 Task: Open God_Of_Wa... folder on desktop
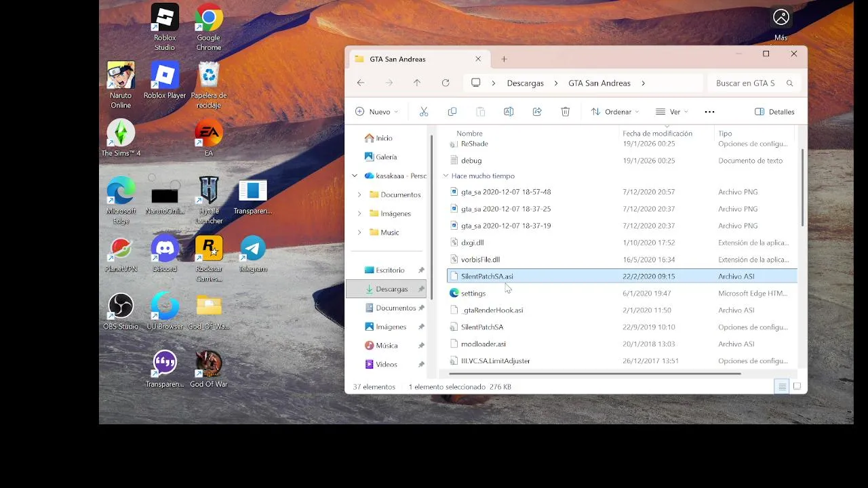coord(208,311)
